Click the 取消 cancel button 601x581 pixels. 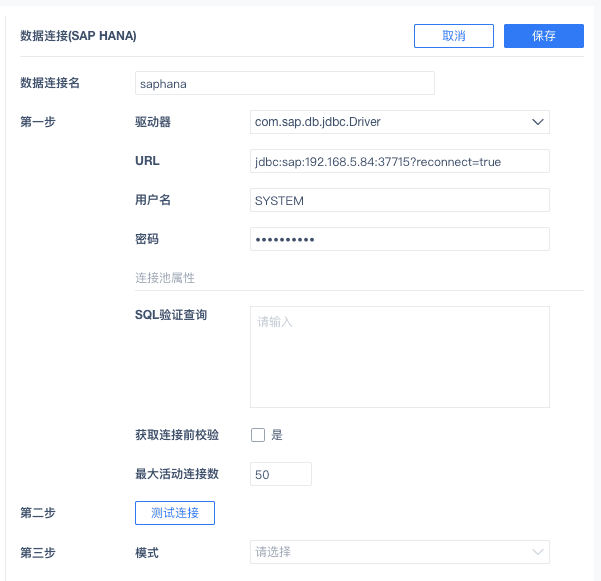(454, 36)
